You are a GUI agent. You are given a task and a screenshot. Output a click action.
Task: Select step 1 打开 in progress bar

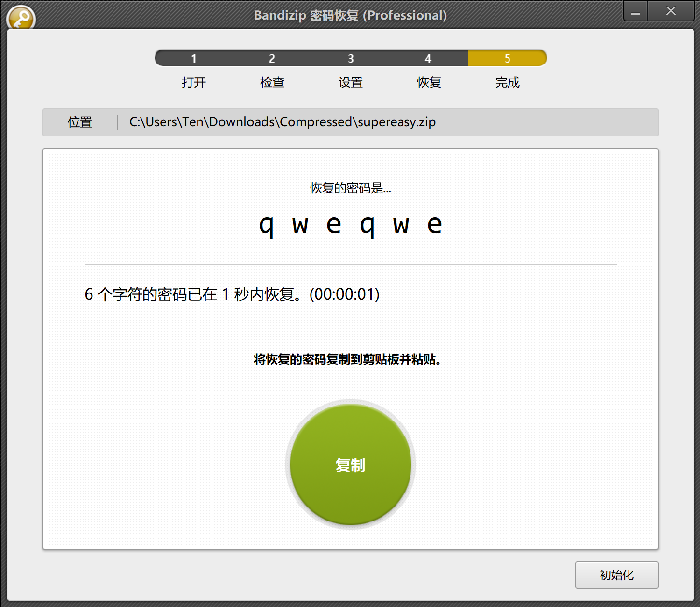[194, 58]
